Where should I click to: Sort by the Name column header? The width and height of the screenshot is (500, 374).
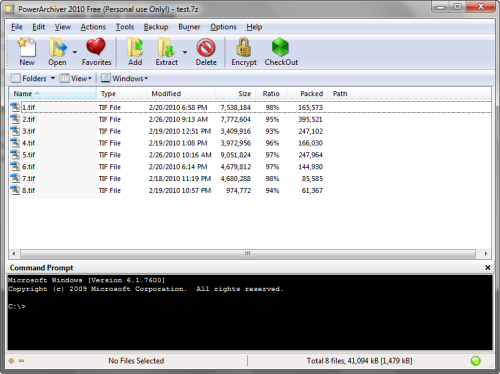(x=53, y=94)
